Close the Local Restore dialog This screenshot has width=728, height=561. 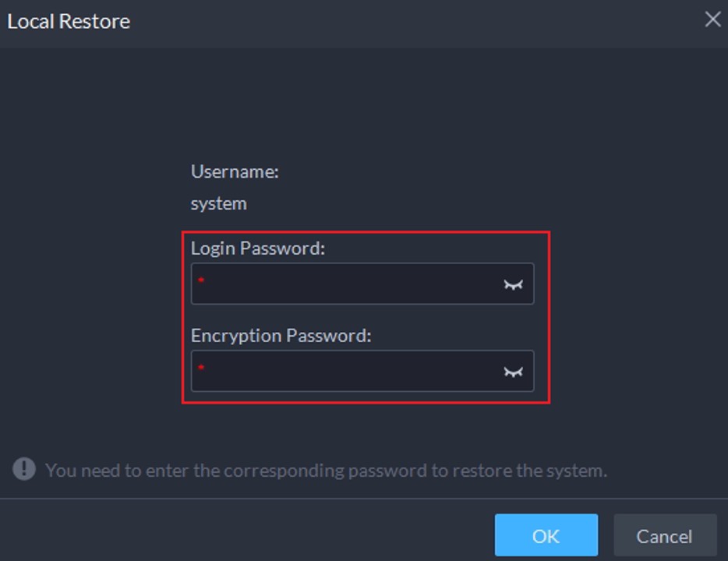[x=712, y=20]
